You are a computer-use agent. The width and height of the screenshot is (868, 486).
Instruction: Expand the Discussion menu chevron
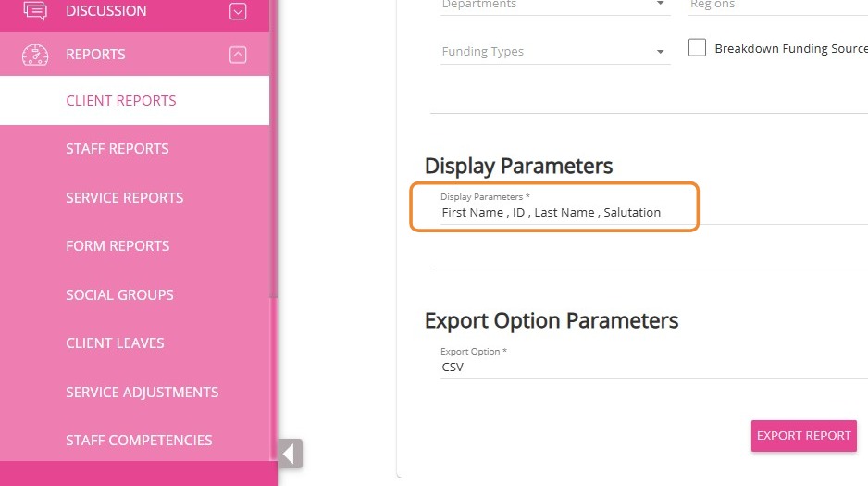pyautogui.click(x=238, y=11)
